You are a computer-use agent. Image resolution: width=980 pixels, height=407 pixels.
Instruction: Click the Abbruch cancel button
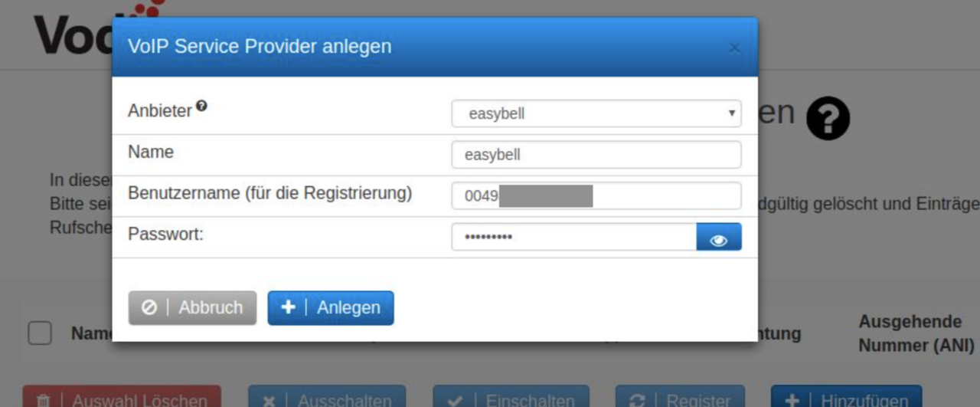point(192,307)
